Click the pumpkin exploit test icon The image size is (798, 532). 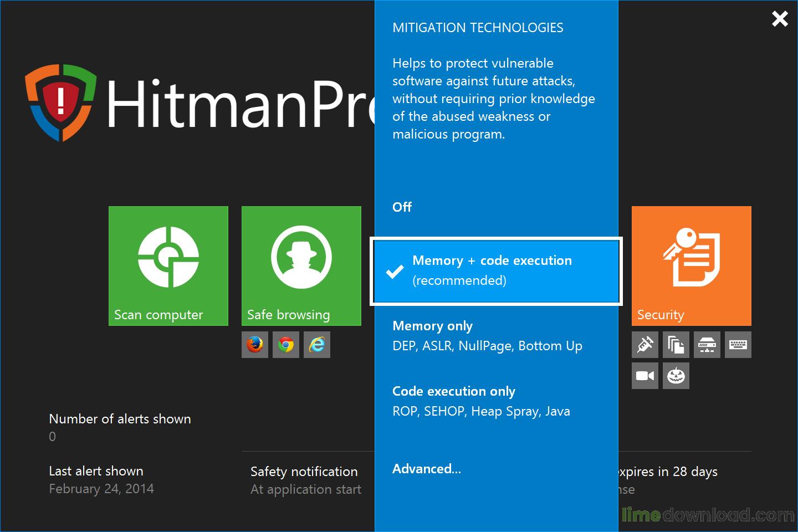(676, 375)
